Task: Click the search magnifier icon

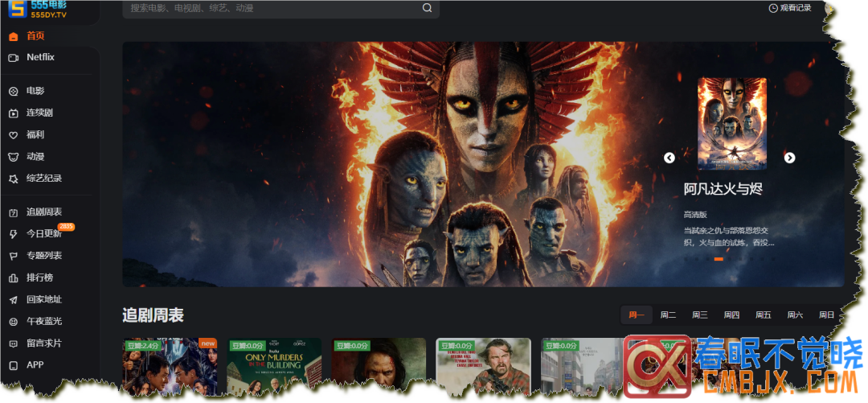Action: (x=427, y=8)
